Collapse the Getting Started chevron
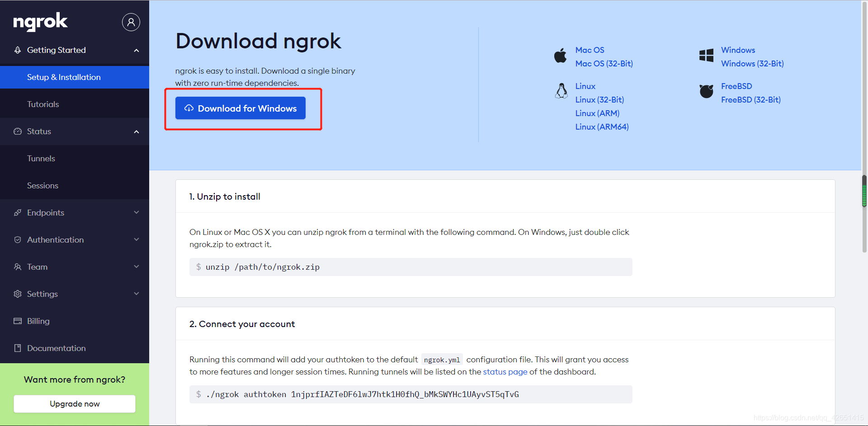The image size is (868, 426). point(137,50)
